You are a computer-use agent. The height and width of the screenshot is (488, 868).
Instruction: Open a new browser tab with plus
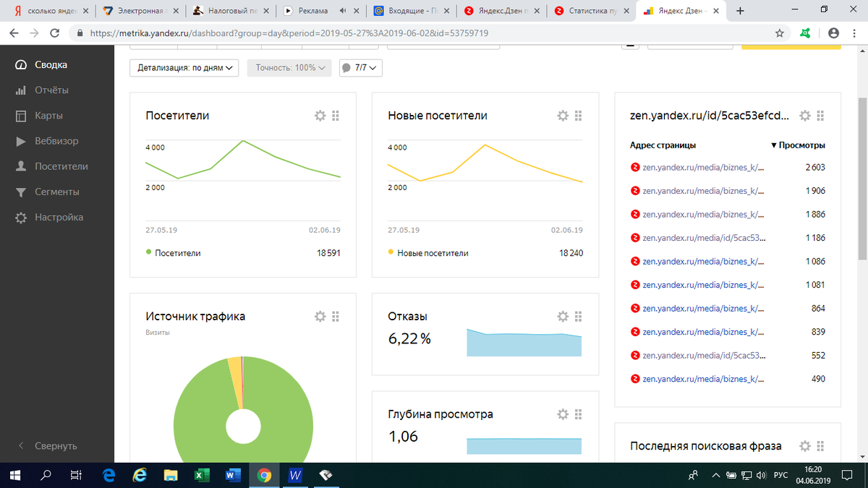pos(740,11)
